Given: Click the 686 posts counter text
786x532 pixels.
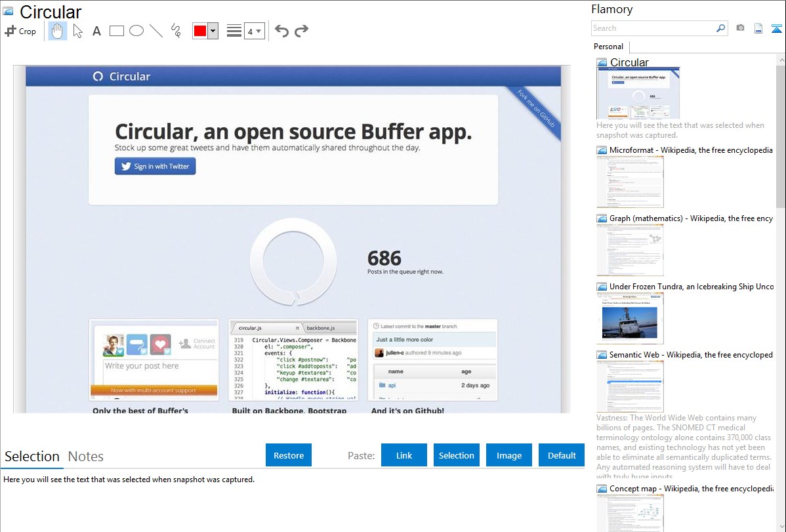Looking at the screenshot, I should [x=384, y=258].
